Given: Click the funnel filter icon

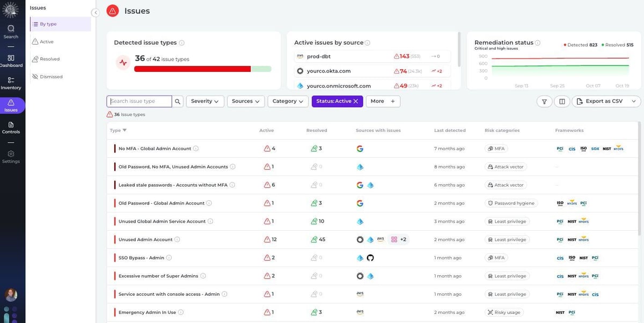Looking at the screenshot, I should coord(544,101).
